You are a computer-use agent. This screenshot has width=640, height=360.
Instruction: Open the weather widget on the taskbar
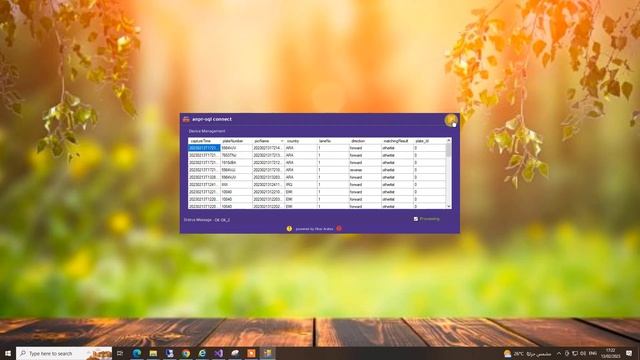[x=527, y=353]
